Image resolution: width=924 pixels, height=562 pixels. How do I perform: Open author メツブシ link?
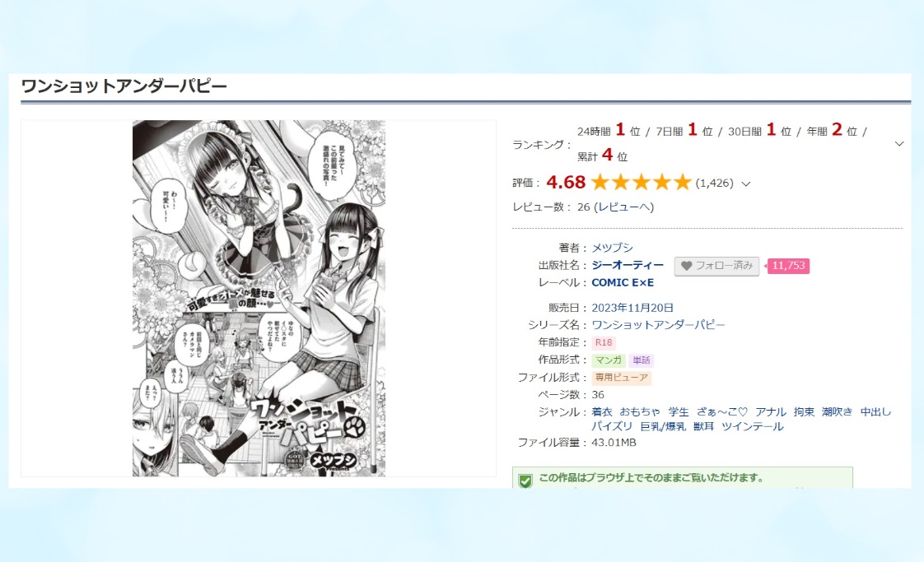[612, 248]
